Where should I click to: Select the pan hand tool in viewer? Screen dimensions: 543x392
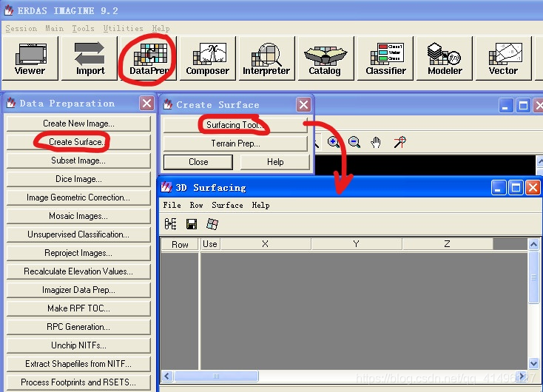tap(376, 142)
